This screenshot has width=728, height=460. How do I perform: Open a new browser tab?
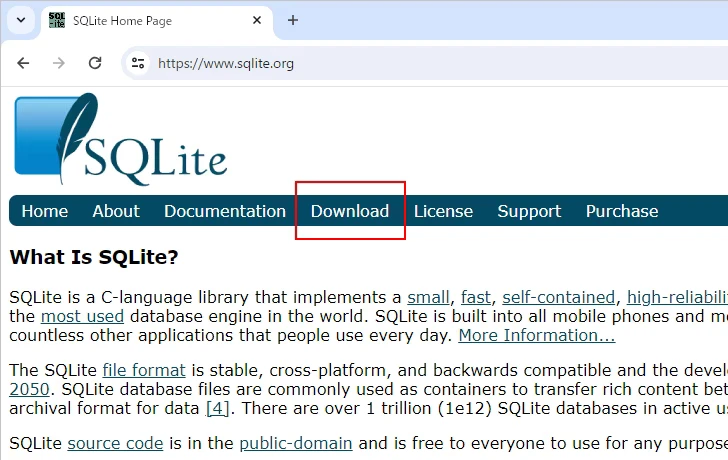pyautogui.click(x=292, y=20)
